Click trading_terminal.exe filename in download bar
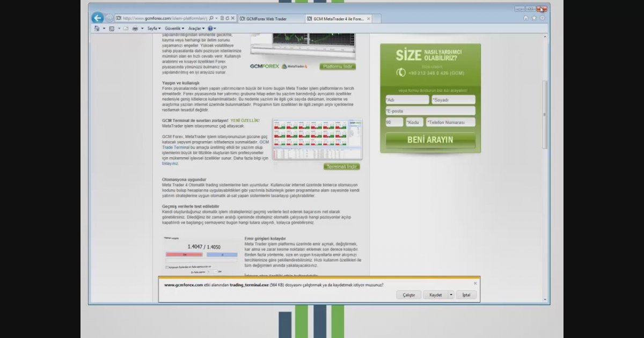This screenshot has height=338, width=644. click(249, 285)
